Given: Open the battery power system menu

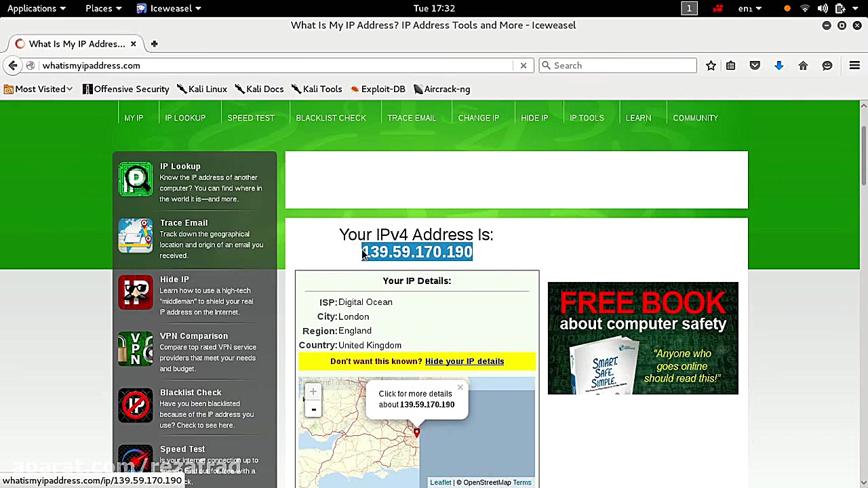Looking at the screenshot, I should (x=848, y=8).
